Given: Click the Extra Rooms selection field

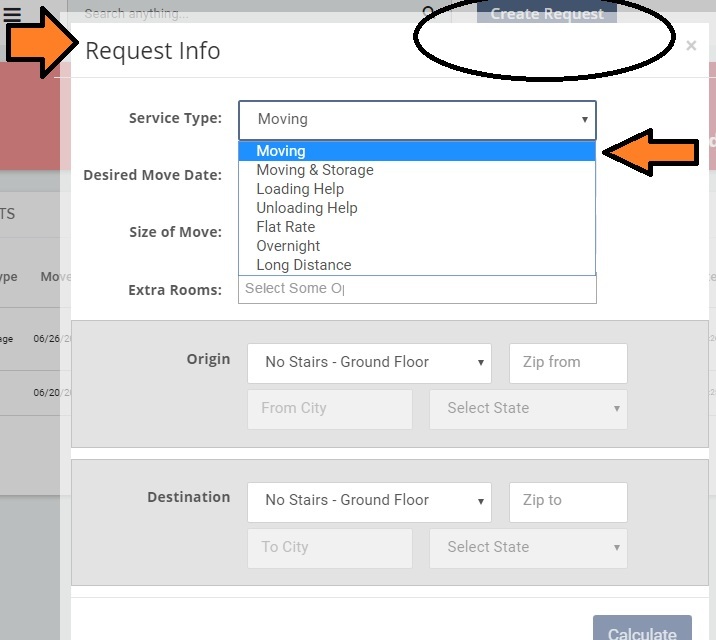Looking at the screenshot, I should (416, 289).
